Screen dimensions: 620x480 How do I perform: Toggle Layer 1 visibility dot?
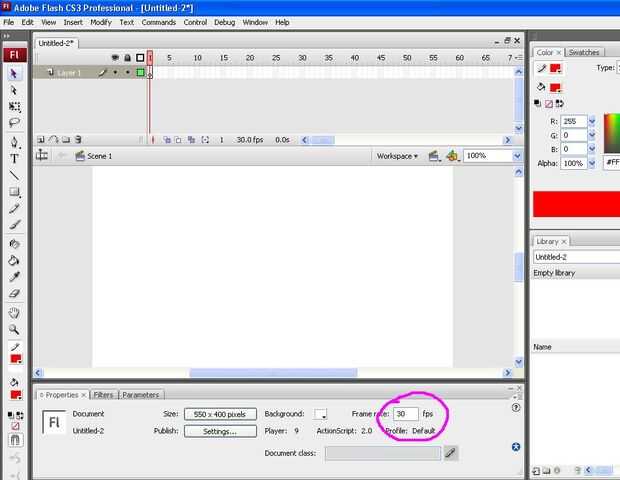point(115,72)
